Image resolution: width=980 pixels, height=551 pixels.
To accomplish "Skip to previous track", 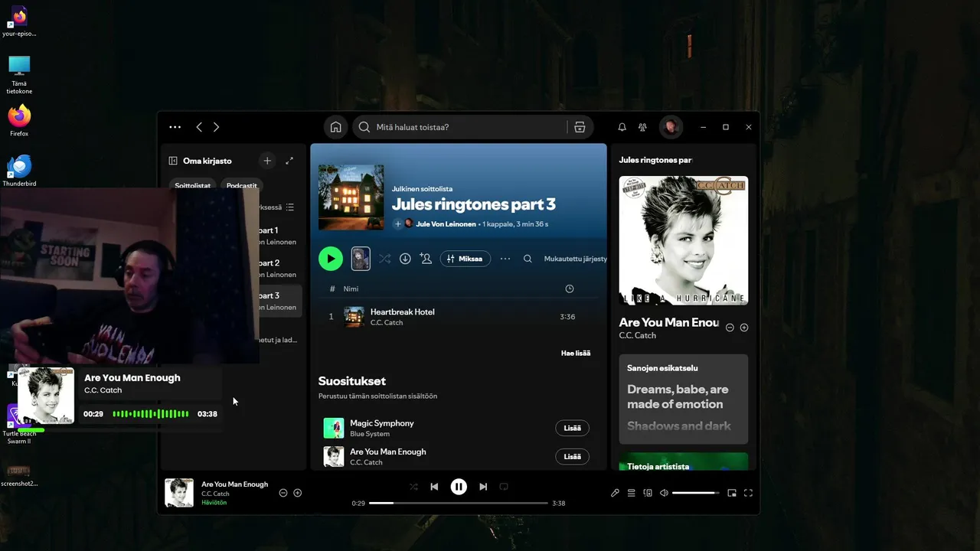I will [434, 487].
